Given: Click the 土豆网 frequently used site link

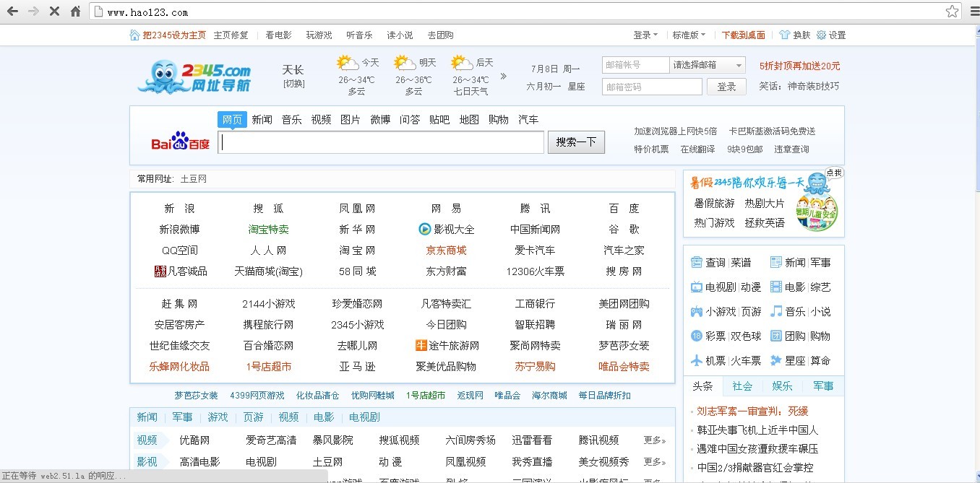Looking at the screenshot, I should [194, 178].
